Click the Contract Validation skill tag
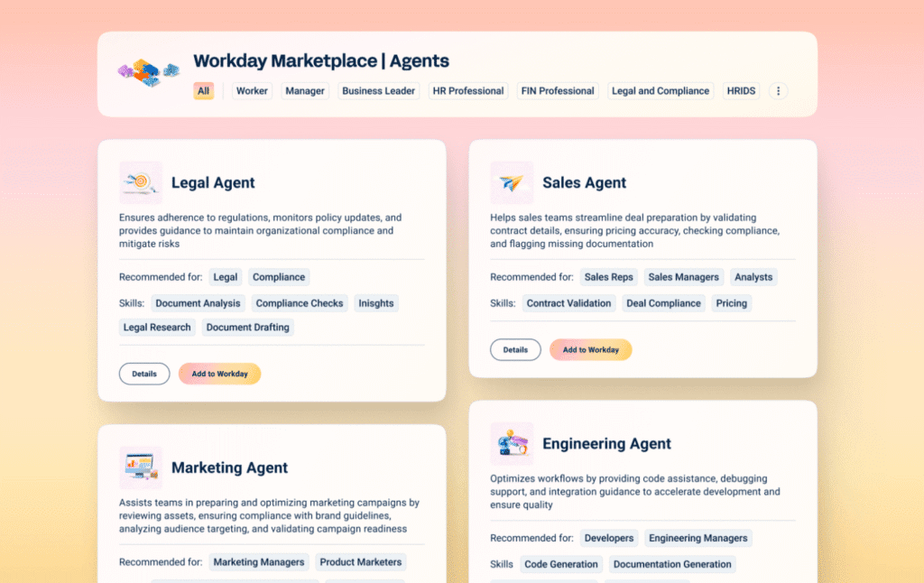This screenshot has width=924, height=583. point(568,303)
